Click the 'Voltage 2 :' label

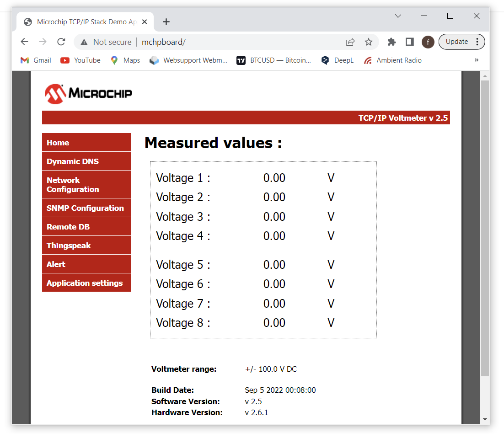tap(183, 197)
